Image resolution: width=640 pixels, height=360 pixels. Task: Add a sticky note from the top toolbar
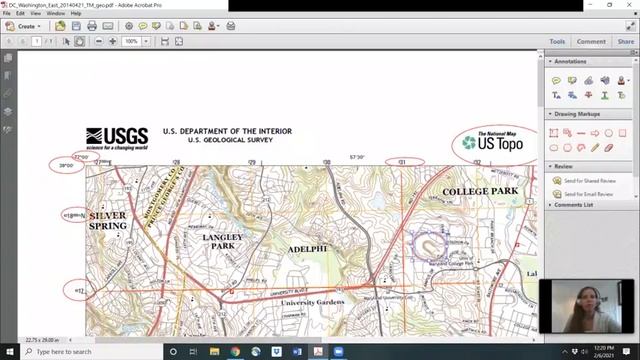coord(142,26)
